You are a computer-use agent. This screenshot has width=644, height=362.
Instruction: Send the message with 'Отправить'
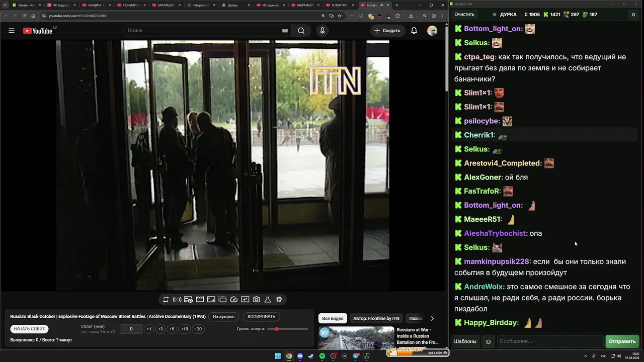(x=622, y=341)
